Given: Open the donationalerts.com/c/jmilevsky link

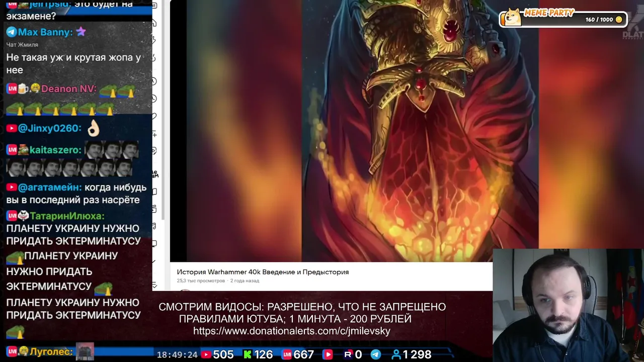Looking at the screenshot, I should click(292, 331).
